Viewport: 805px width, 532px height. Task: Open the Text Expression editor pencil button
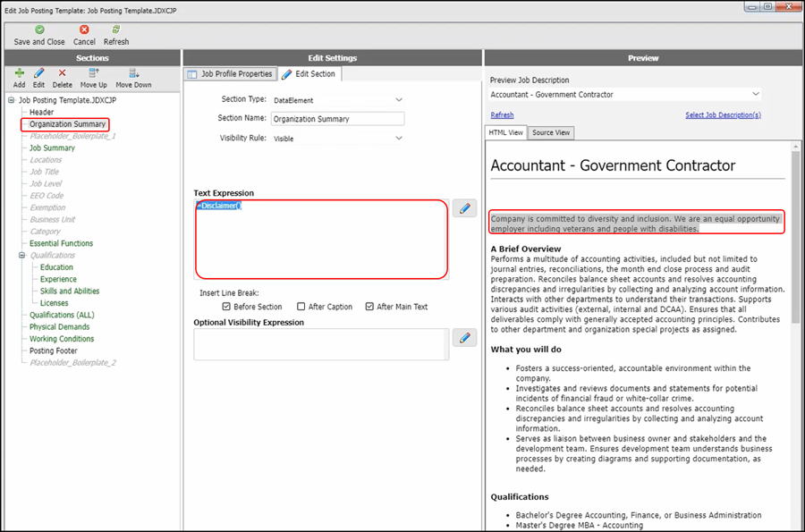coord(464,208)
